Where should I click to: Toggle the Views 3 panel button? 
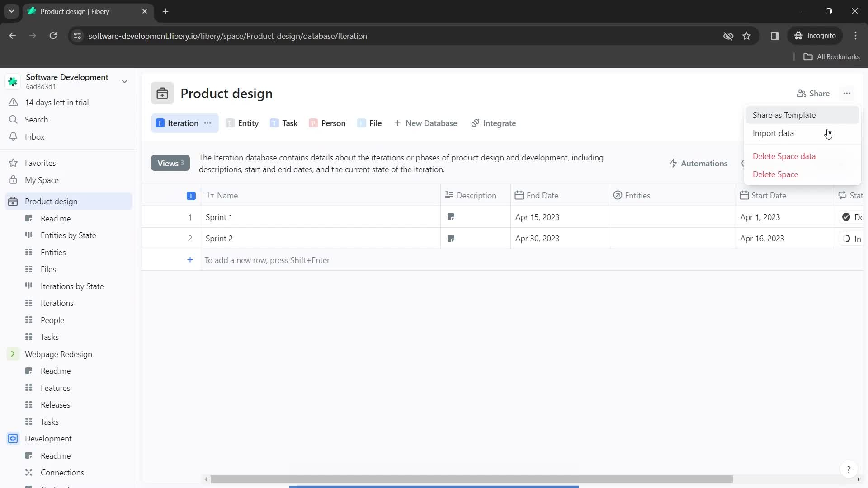pos(170,163)
